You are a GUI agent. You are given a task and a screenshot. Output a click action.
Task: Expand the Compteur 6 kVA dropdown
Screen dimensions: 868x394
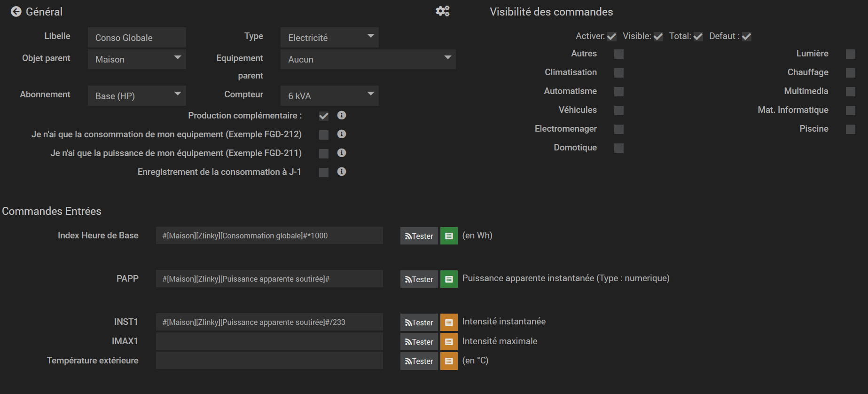coord(329,96)
